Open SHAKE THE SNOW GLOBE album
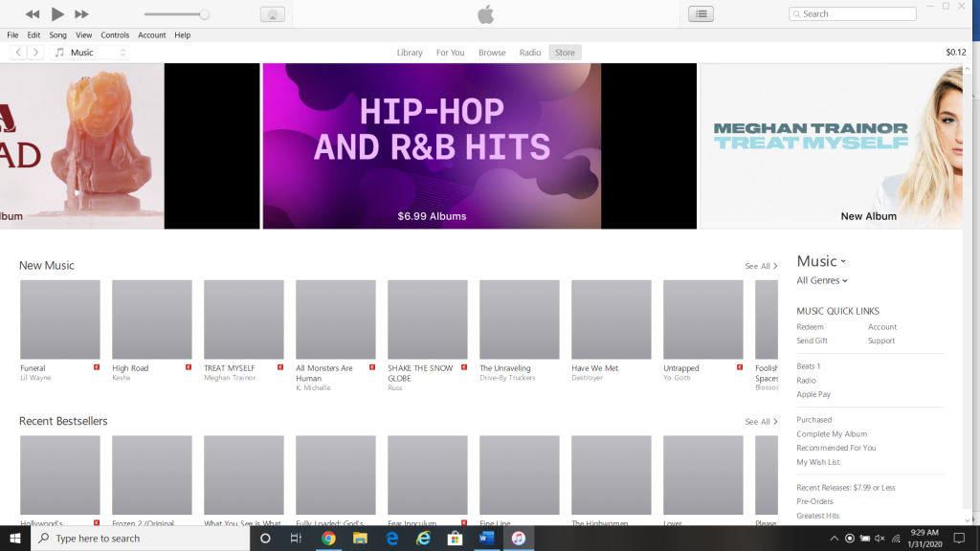980x551 pixels. pyautogui.click(x=428, y=320)
